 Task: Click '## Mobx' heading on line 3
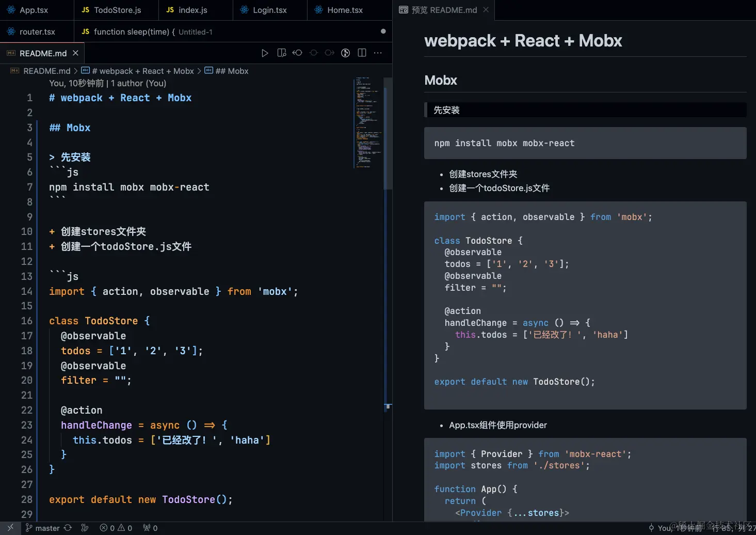point(70,128)
